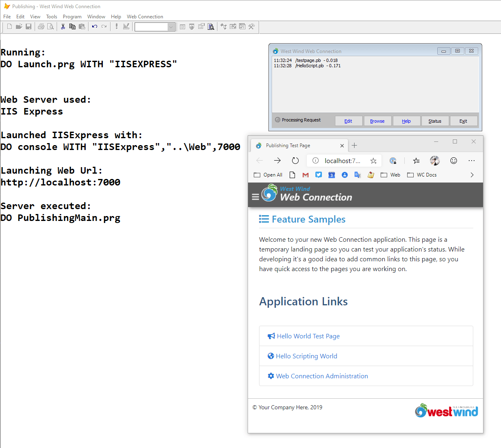Open the File menu
This screenshot has width=501, height=448.
point(7,17)
